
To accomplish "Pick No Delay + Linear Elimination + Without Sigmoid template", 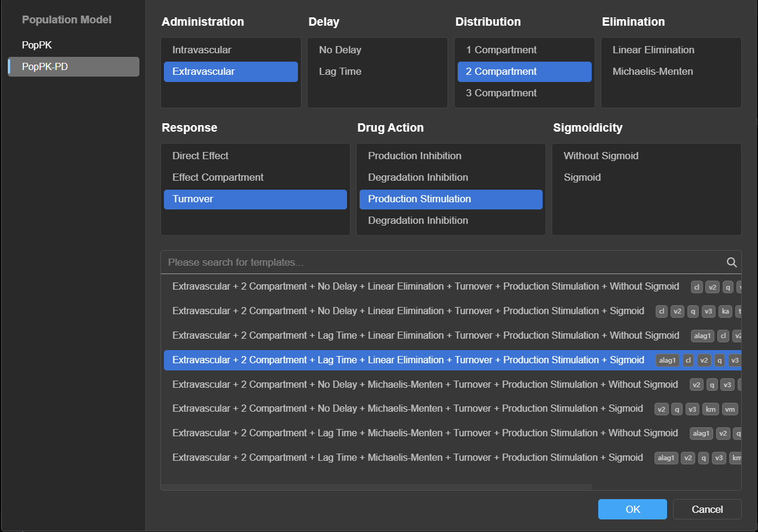I will pos(452,286).
